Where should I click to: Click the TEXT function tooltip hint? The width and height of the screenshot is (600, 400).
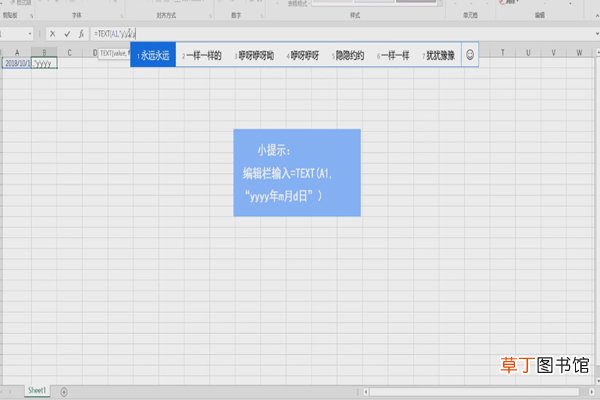tap(114, 53)
